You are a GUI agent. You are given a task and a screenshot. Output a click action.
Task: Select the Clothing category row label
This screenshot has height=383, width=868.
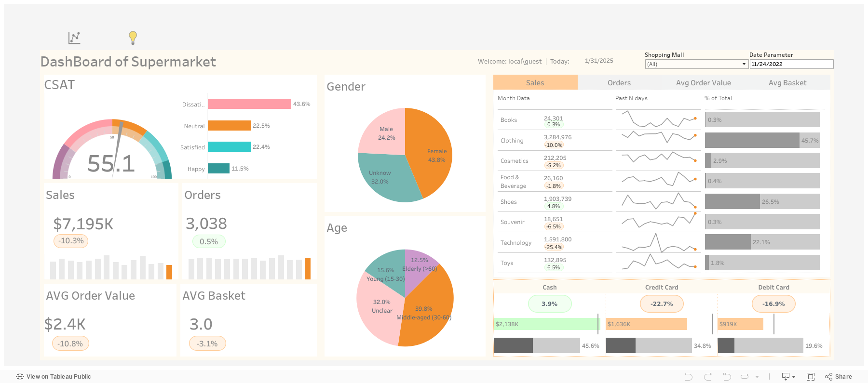coord(512,141)
